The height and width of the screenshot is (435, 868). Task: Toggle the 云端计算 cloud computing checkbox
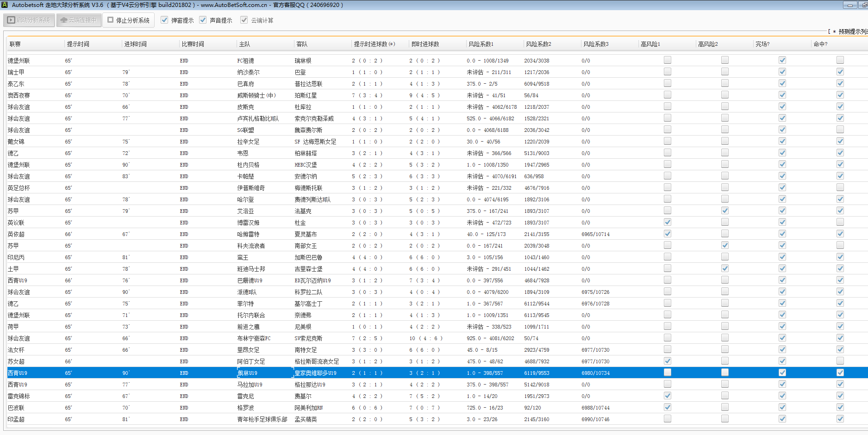(244, 20)
